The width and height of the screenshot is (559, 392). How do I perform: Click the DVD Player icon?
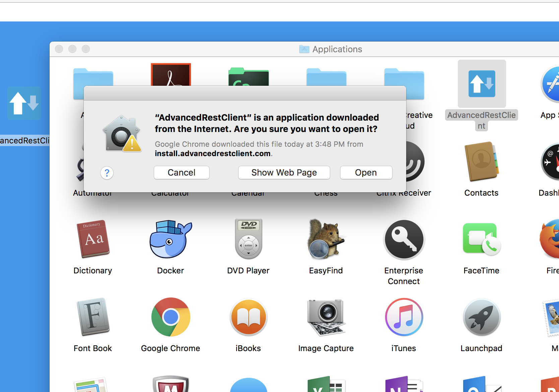pyautogui.click(x=248, y=239)
